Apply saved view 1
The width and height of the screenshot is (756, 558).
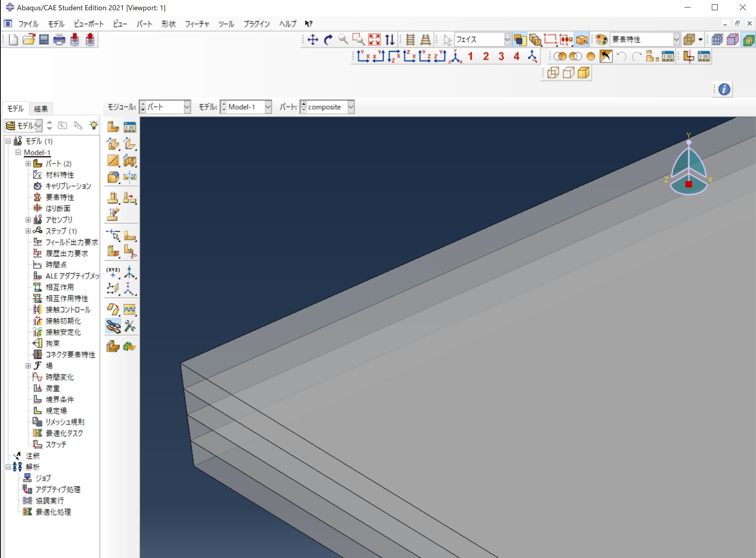[x=470, y=56]
